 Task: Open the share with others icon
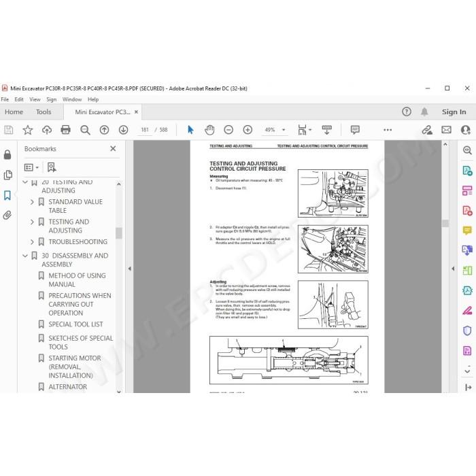pyautogui.click(x=466, y=130)
